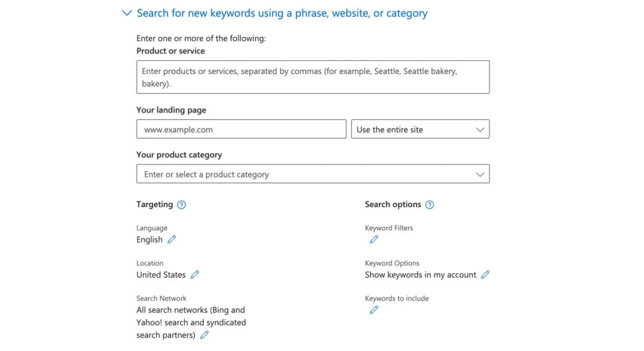Show help for Targeting
Screen dimensions: 644x351
(182, 205)
